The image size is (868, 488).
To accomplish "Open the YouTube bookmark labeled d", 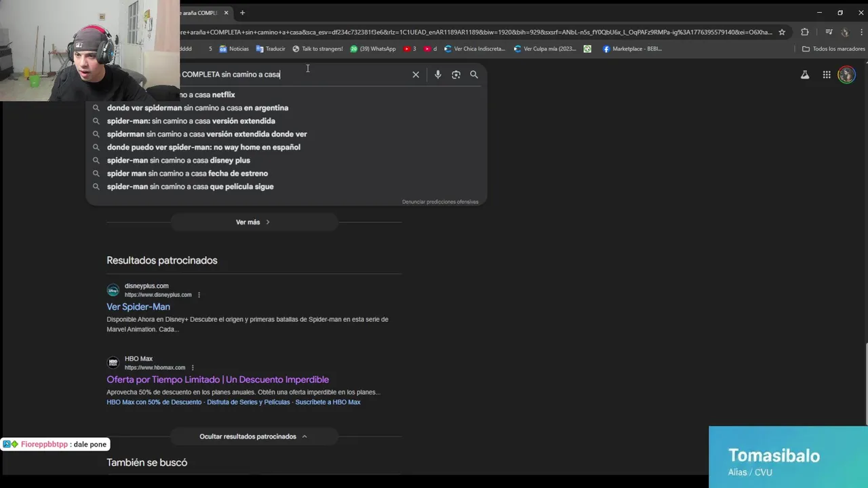I will click(x=430, y=49).
